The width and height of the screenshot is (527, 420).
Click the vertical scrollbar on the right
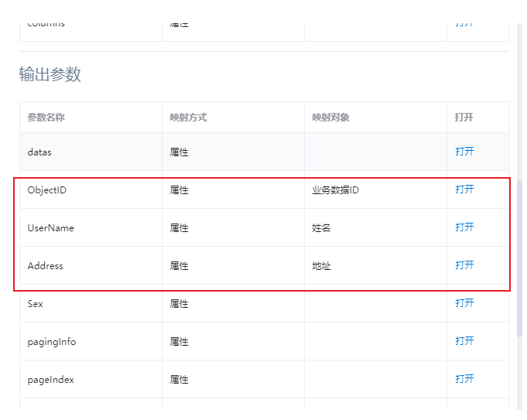pos(519,255)
